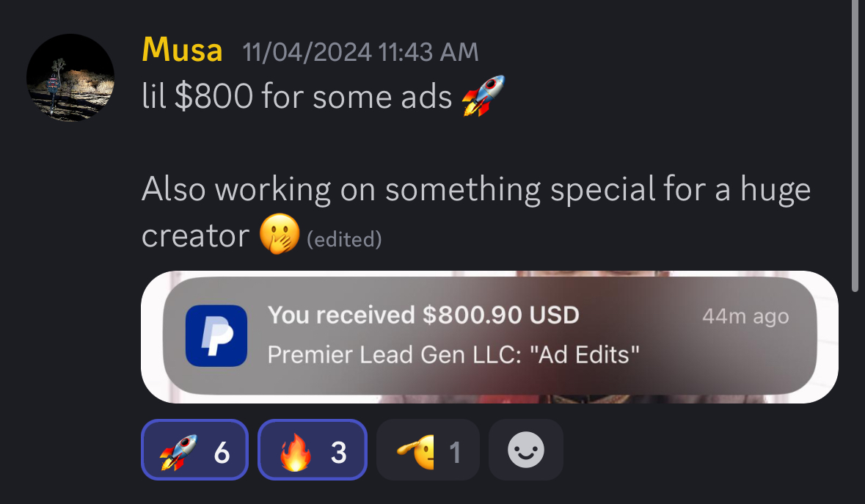
Task: Click the hand-over-mouth emoji after creator
Action: click(x=280, y=234)
